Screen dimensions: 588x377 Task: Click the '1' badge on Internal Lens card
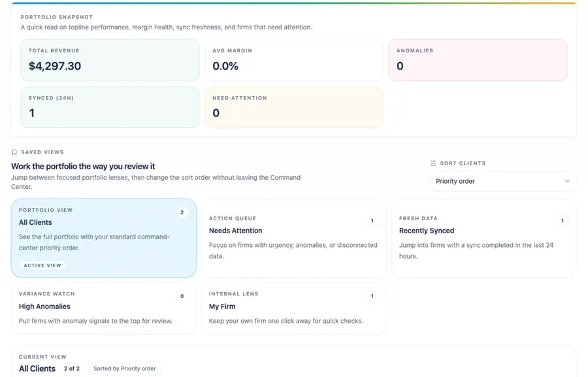pyautogui.click(x=372, y=296)
